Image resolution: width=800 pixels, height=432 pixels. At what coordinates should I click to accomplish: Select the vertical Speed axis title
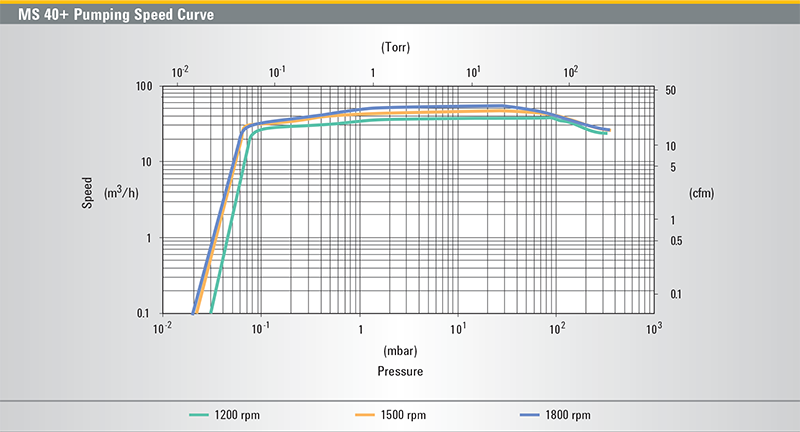[87, 192]
